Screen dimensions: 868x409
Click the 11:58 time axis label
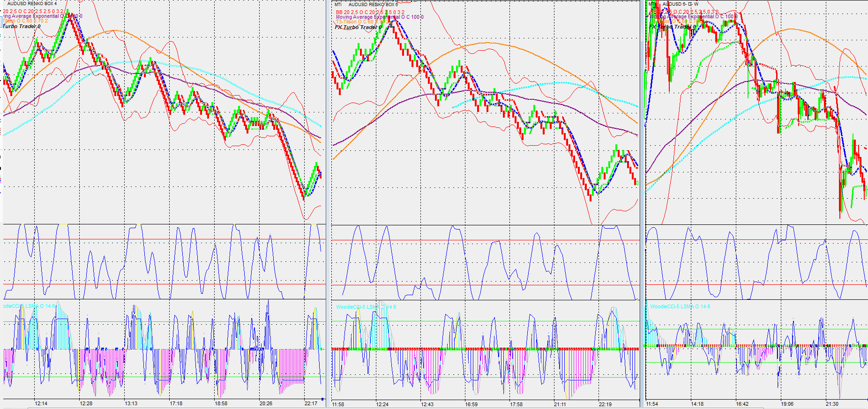point(338,404)
